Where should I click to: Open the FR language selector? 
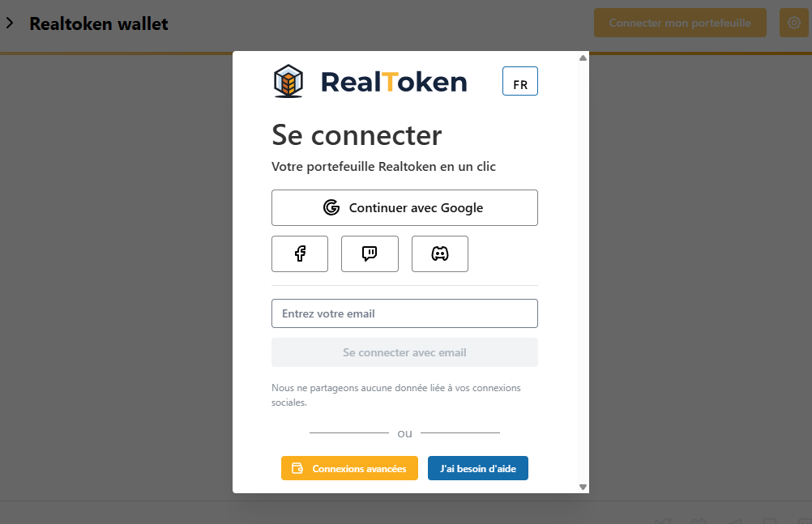click(x=519, y=81)
